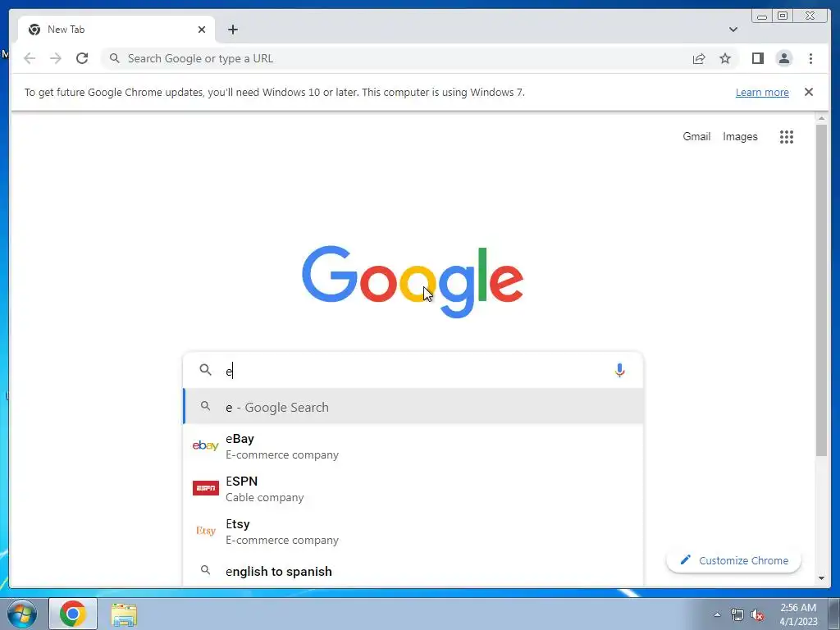The width and height of the screenshot is (840, 630).
Task: Select the New Tab tab
Action: coord(116,30)
